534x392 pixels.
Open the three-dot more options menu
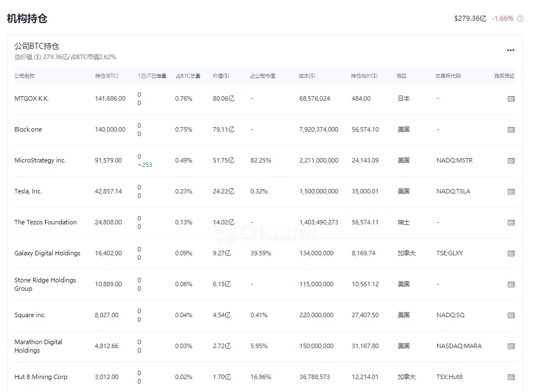click(x=510, y=50)
